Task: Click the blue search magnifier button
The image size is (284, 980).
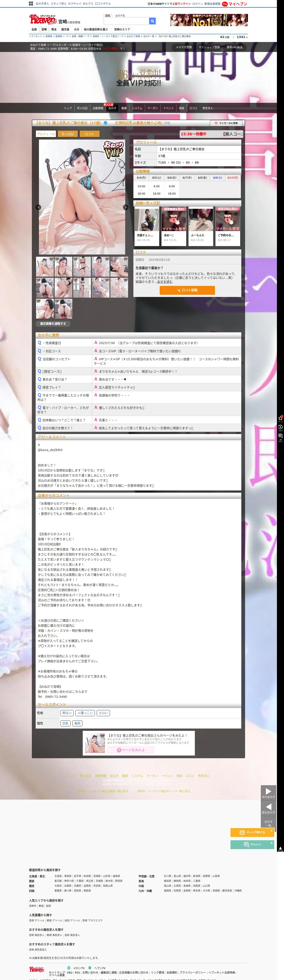Action: pos(152,21)
